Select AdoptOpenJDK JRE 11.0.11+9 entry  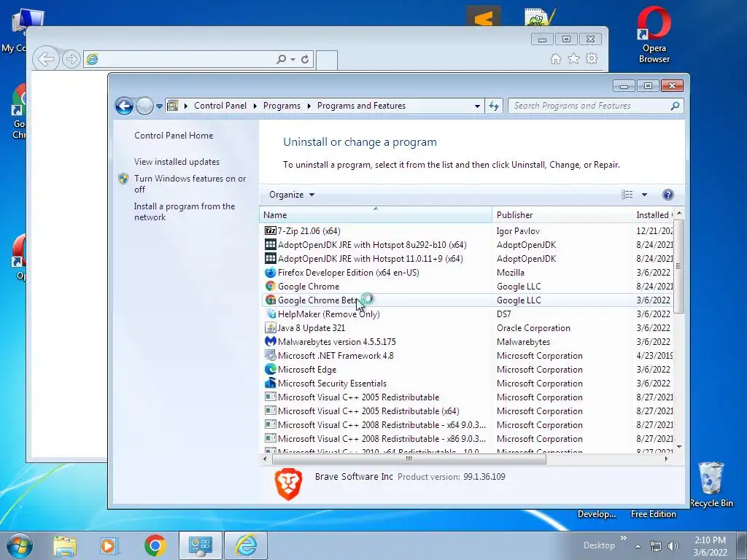click(467, 259)
